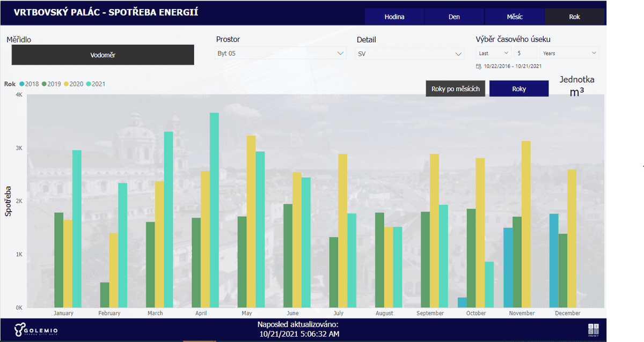644x342 pixels.
Task: Switch chart to Roky po měsících view
Action: [455, 89]
